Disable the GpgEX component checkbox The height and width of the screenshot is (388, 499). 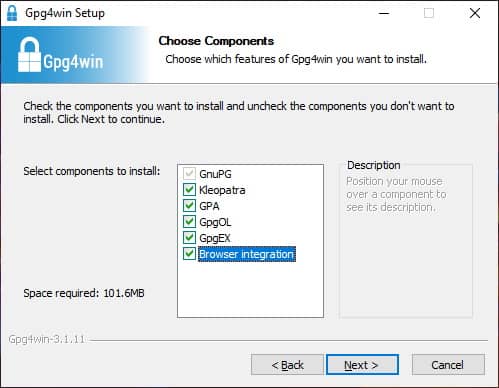(x=189, y=238)
